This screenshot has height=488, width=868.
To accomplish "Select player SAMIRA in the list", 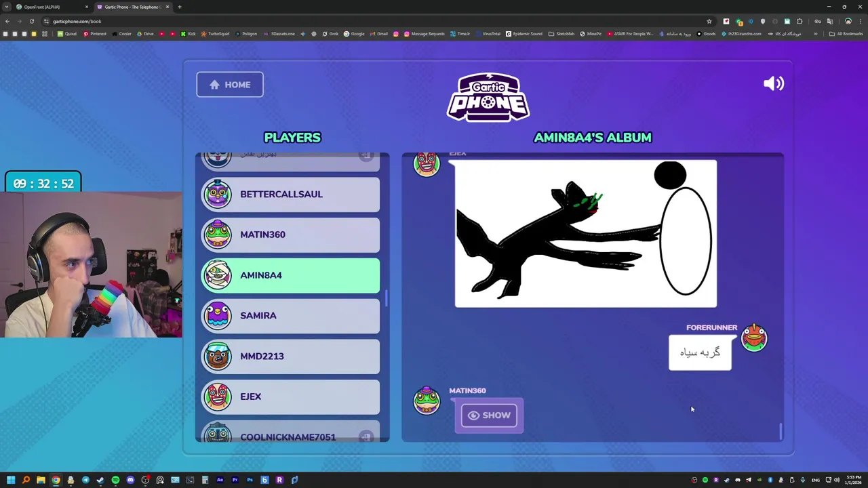I will pyautogui.click(x=291, y=316).
